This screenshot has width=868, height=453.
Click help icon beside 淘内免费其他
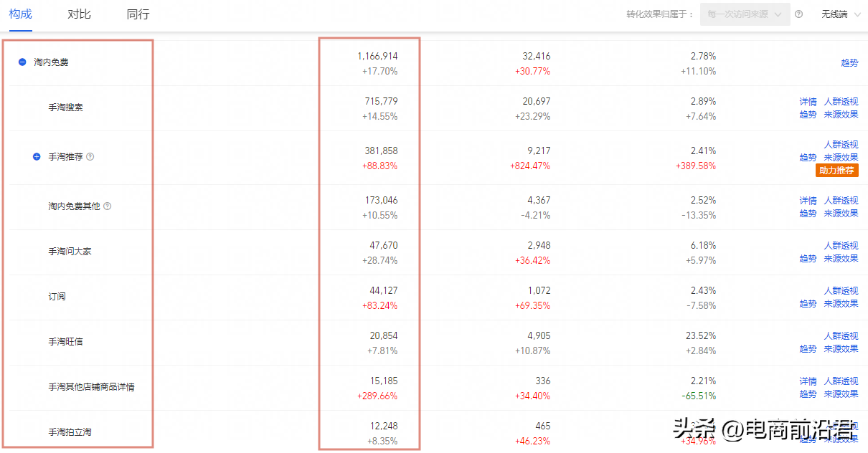(108, 206)
